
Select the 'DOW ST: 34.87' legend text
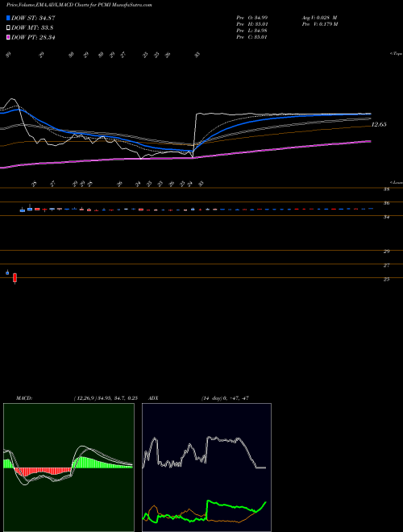tap(33, 18)
